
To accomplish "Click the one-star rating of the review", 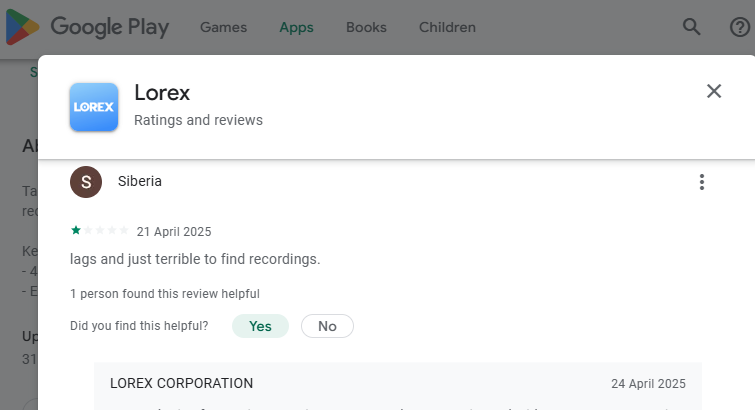I will tap(100, 230).
